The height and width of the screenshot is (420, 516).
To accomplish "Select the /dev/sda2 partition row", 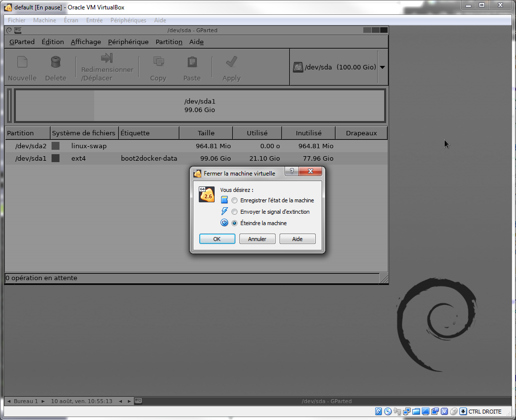I will (x=196, y=146).
